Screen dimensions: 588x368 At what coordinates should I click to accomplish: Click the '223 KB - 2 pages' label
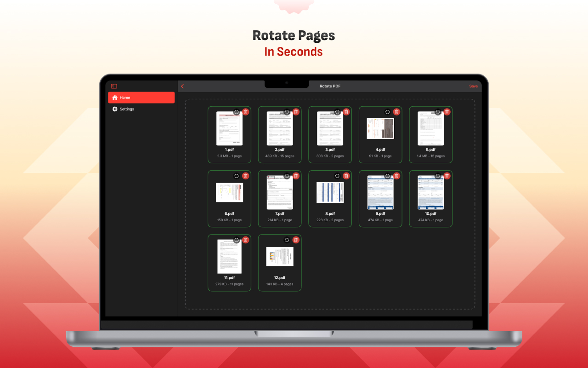(x=330, y=220)
